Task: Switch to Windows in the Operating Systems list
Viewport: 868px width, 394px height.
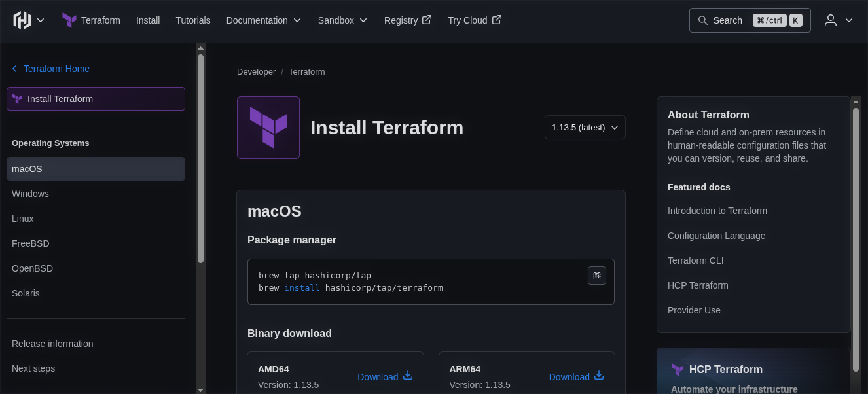Action: [30, 193]
